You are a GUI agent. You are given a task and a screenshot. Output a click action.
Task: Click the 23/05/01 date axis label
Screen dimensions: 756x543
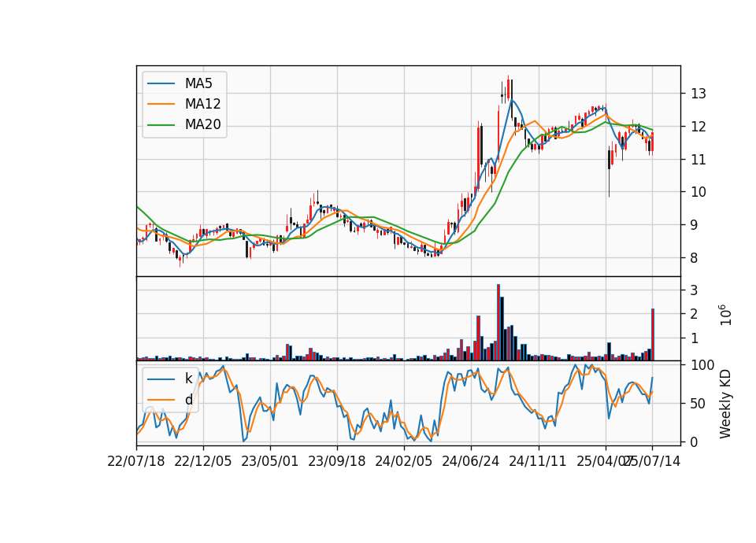[x=270, y=462]
